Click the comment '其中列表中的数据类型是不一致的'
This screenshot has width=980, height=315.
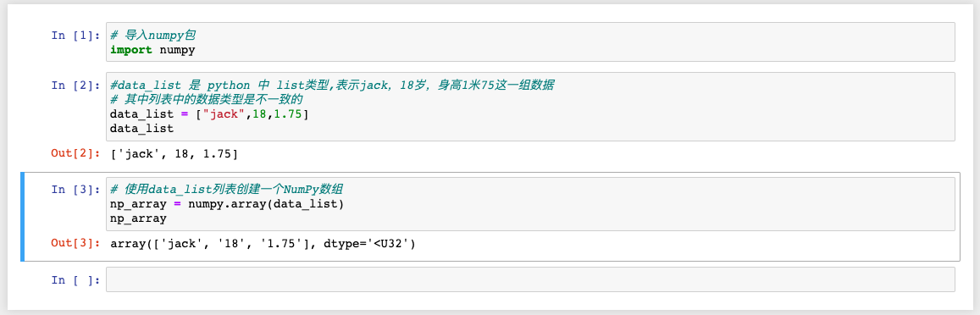[x=216, y=100]
